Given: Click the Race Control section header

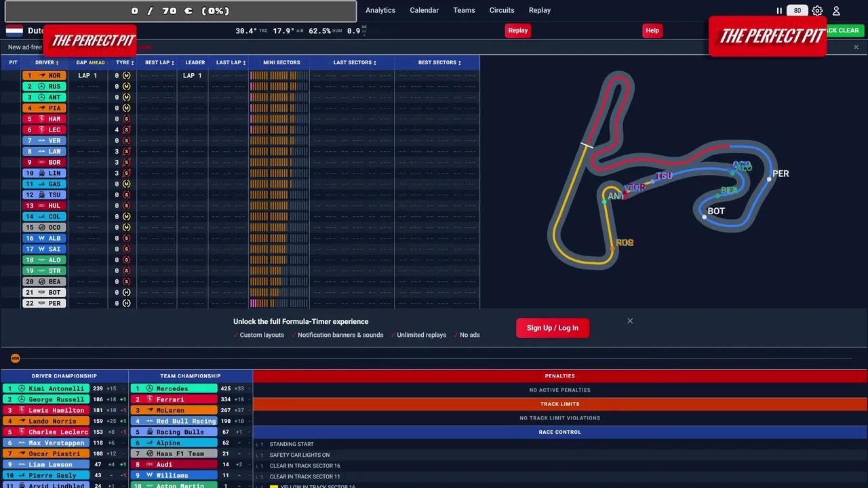Looking at the screenshot, I should (x=560, y=432).
